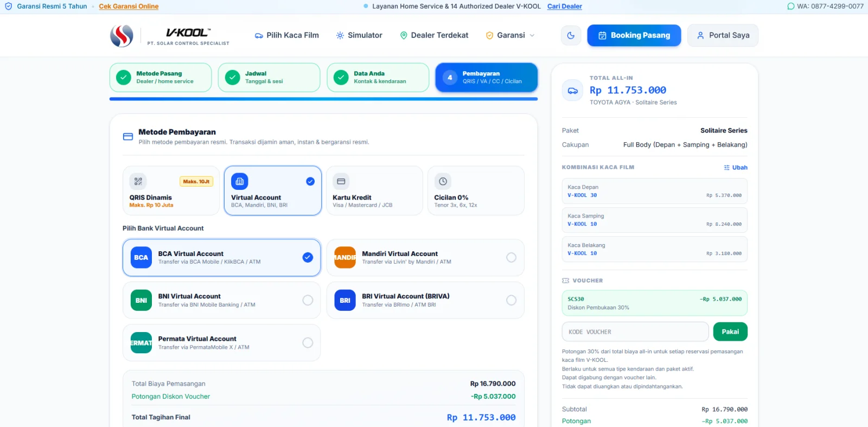Viewport: 868px width, 427px height.
Task: Select Mandiri Virtual Account radio button
Action: pos(511,258)
